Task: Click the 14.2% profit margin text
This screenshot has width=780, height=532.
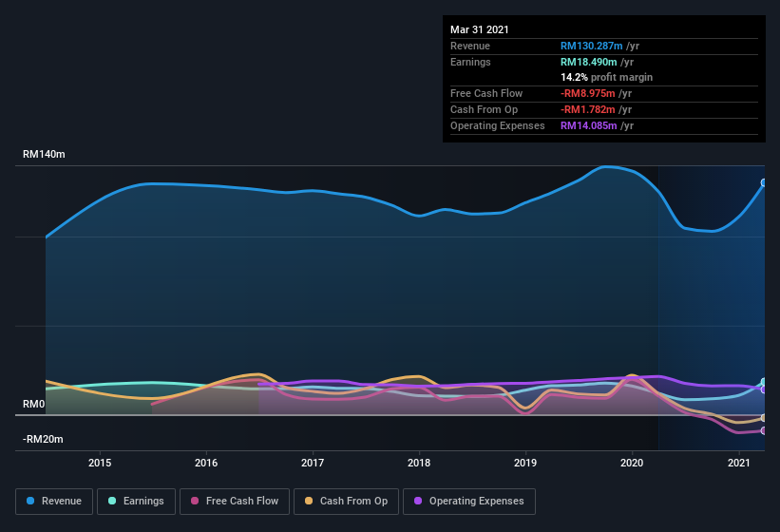Action: 606,77
